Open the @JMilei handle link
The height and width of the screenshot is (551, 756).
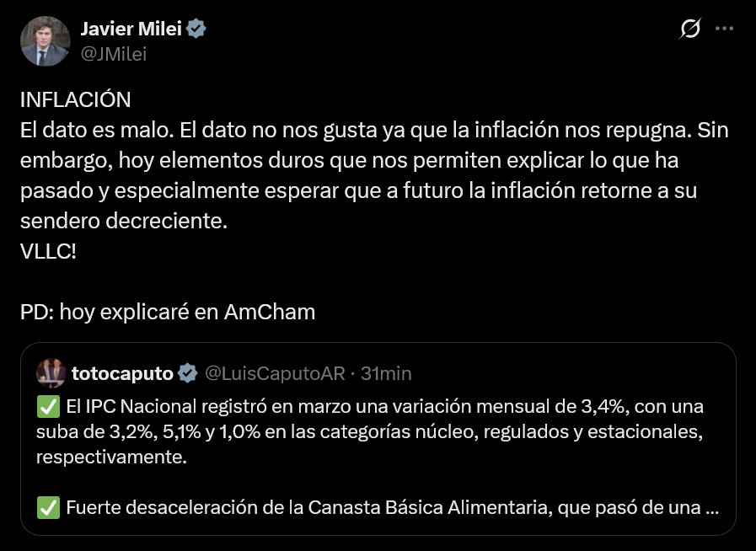point(114,54)
